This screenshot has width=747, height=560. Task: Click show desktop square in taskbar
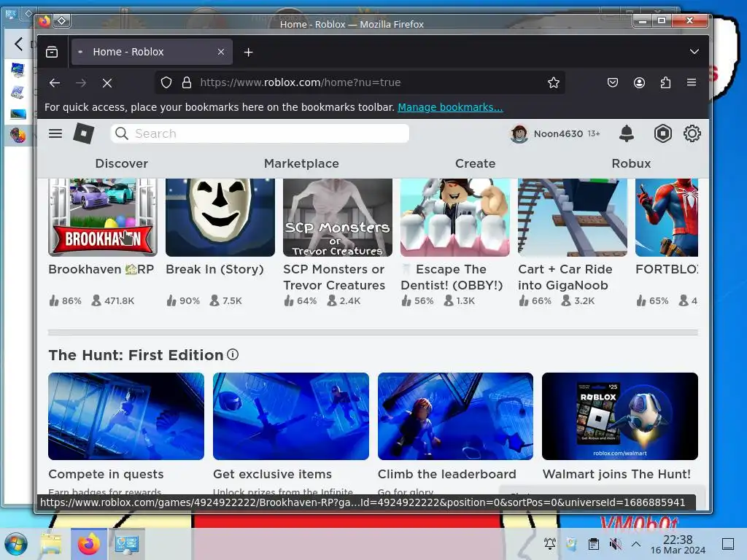click(728, 543)
